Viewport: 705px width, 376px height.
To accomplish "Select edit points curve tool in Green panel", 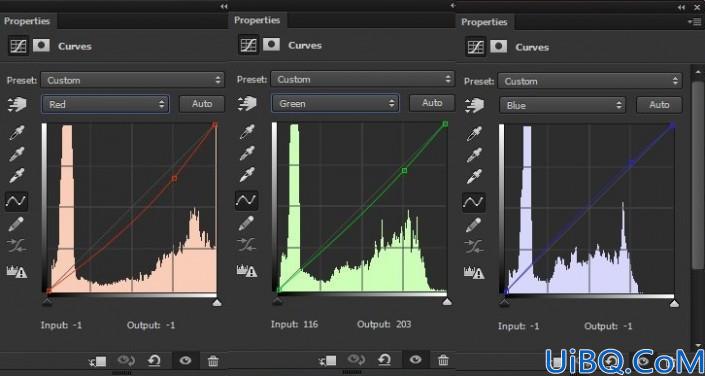I will 246,200.
